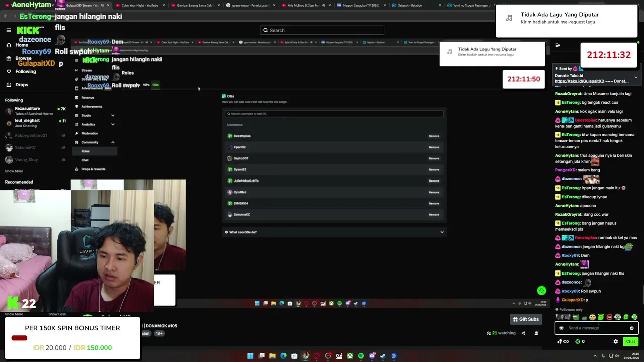Pick the yellow smiley quick emote
The height and width of the screenshot is (362, 644).
[593, 317]
